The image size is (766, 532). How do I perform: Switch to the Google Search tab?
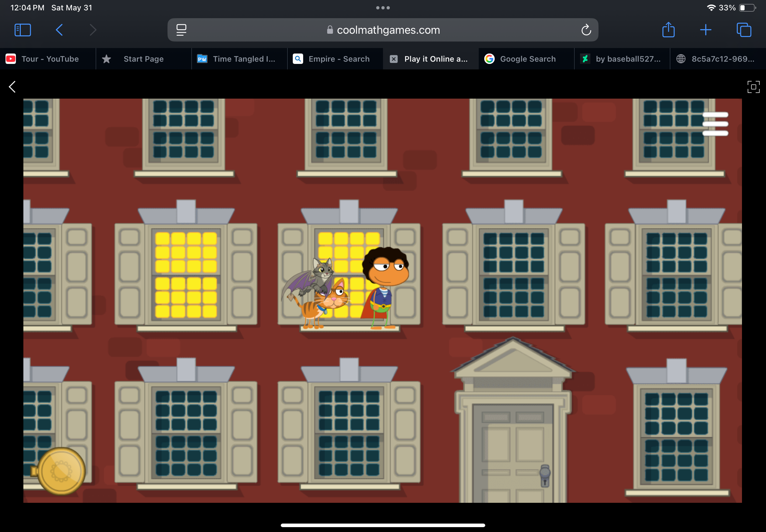click(x=526, y=59)
